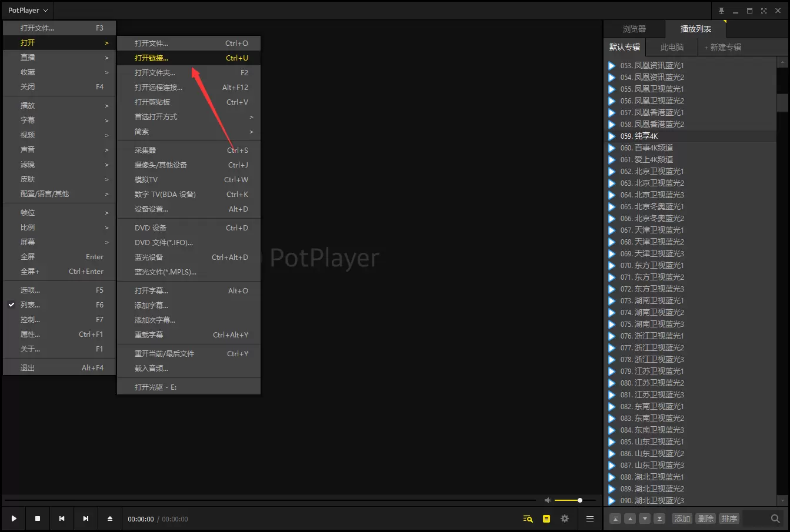The height and width of the screenshot is (532, 790).
Task: Expand the 字幕 submenu
Action: pyautogui.click(x=59, y=121)
